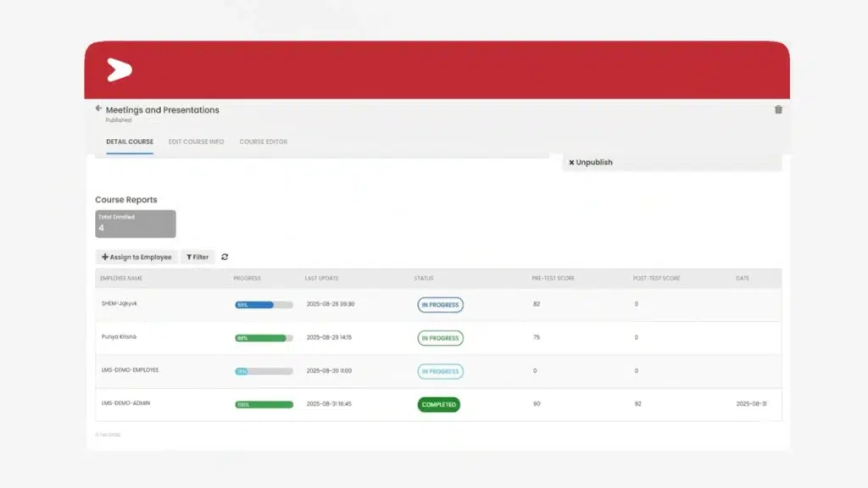Click Punya Krisna's green progress bar
Screen dimensions: 868x488
click(x=264, y=338)
